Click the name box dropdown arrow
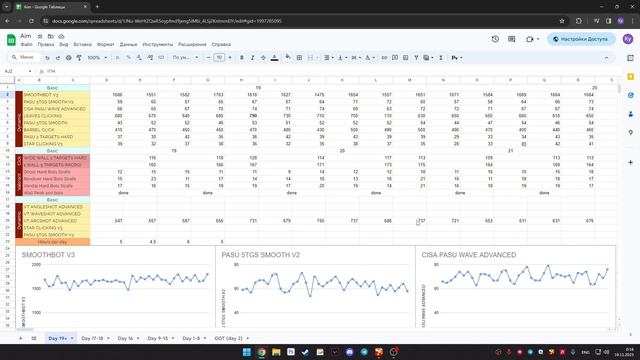The image size is (640, 360). (30, 71)
